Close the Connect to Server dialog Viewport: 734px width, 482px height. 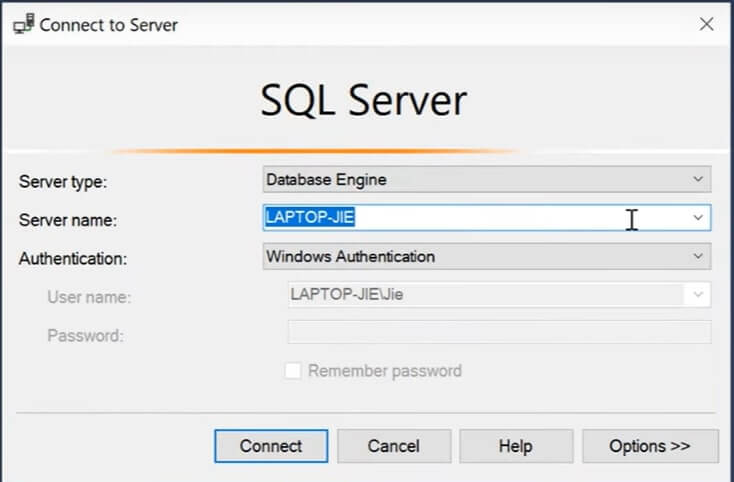click(706, 25)
